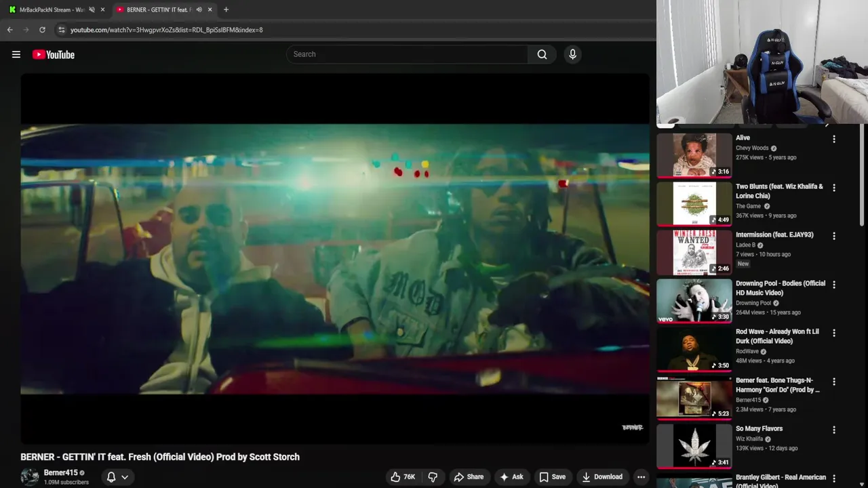Open options menu for Intermission video
The width and height of the screenshot is (868, 488).
[834, 236]
